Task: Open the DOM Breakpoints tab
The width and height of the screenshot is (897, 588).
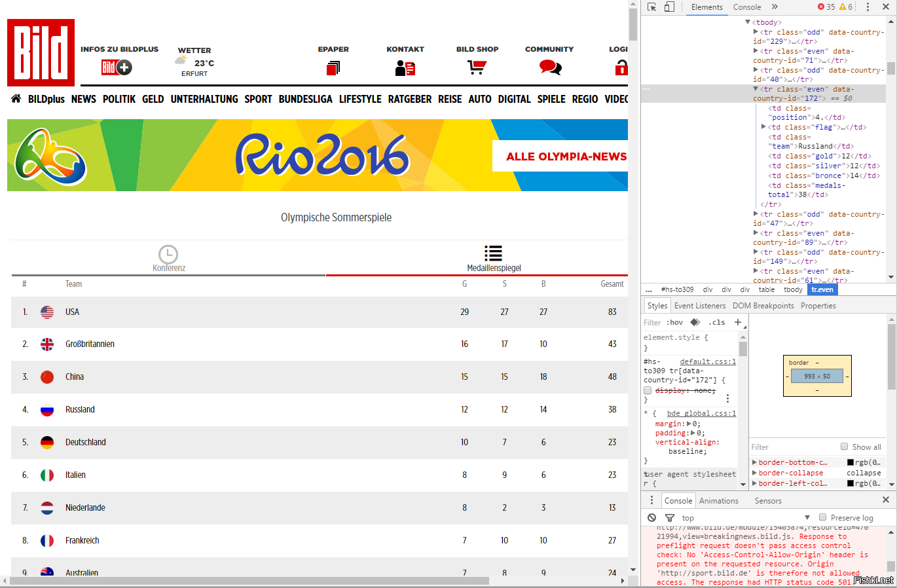Action: 763,306
